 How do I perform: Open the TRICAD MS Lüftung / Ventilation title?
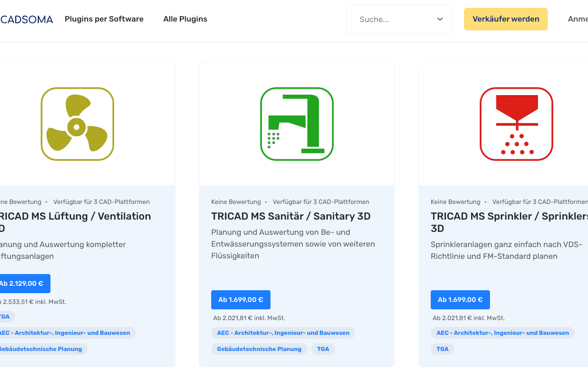[73, 216]
